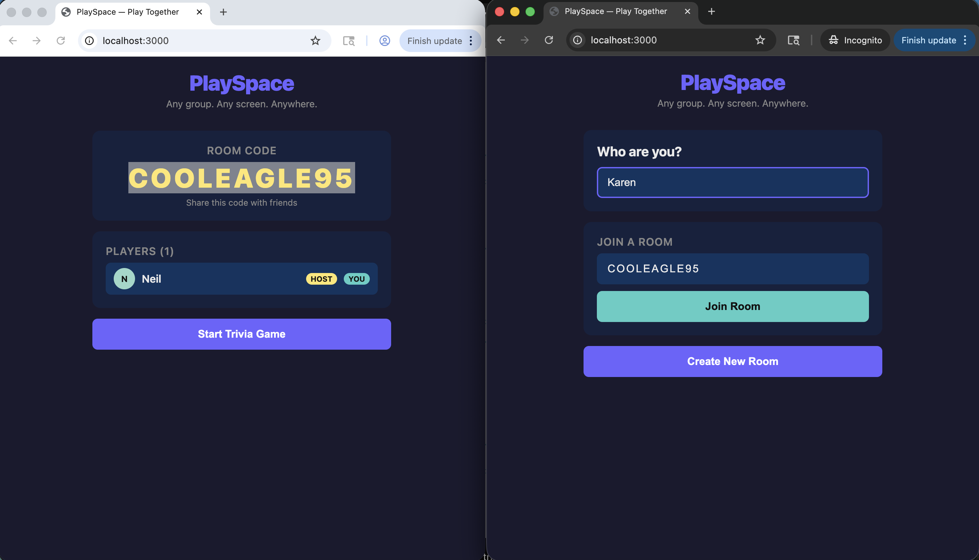Focus the name field containing Karen

(732, 182)
